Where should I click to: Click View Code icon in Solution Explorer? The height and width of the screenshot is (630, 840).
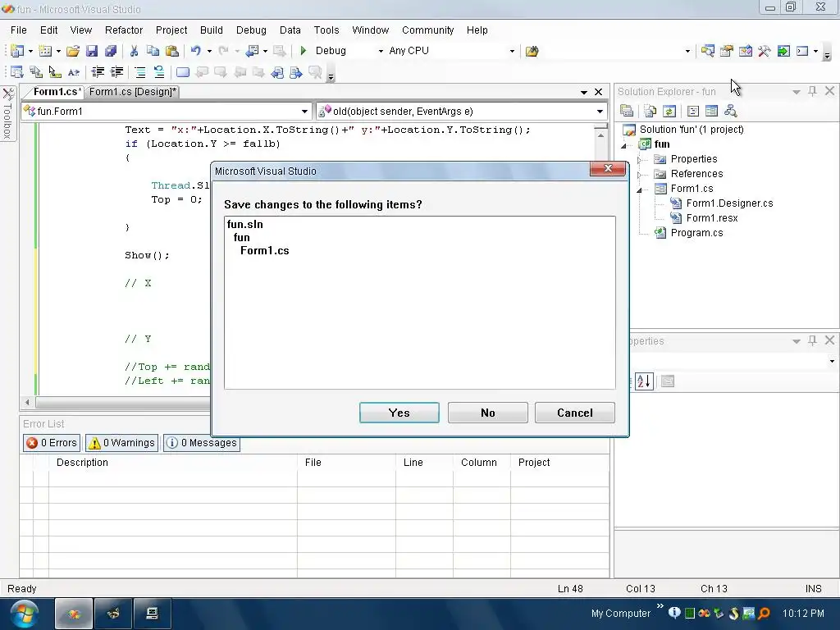coord(692,111)
